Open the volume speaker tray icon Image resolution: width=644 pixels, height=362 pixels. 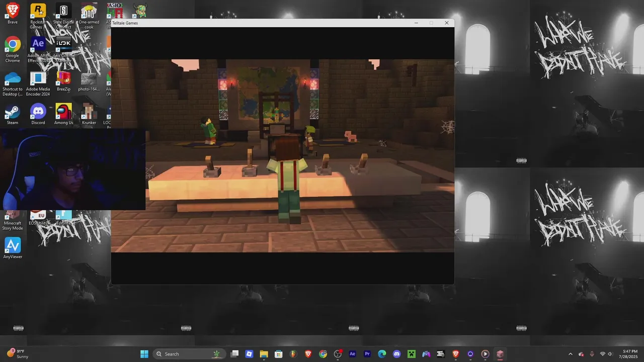point(610,354)
